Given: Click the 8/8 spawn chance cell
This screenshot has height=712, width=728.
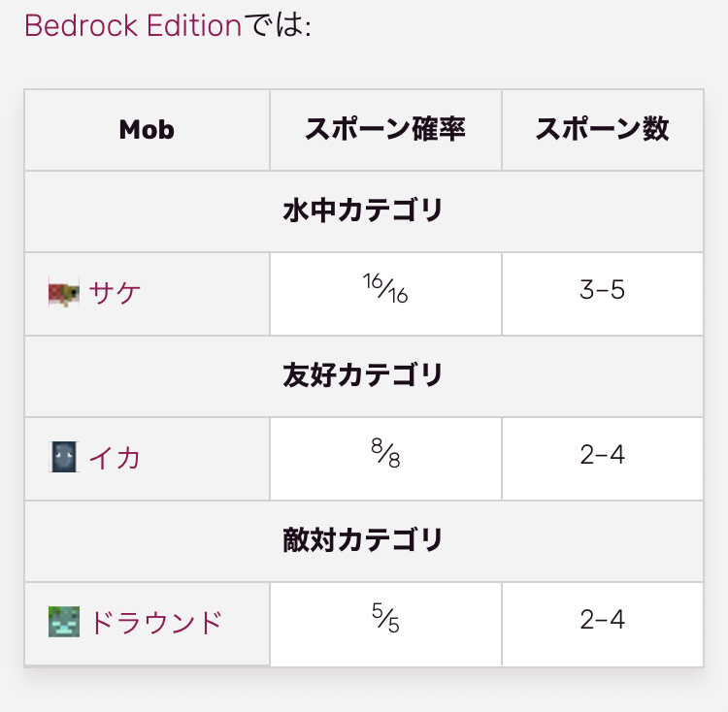Looking at the screenshot, I should point(385,454).
